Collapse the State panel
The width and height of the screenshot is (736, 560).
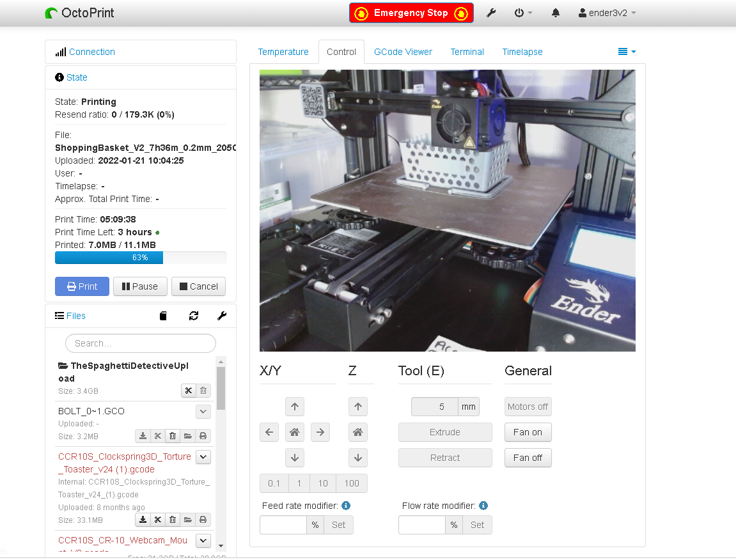click(77, 77)
